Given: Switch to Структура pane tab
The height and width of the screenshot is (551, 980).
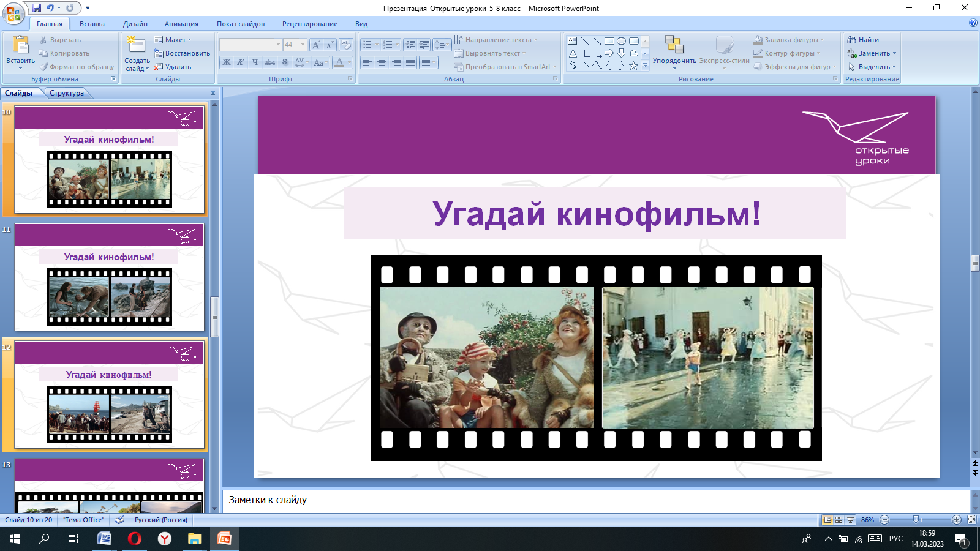Looking at the screenshot, I should point(67,93).
